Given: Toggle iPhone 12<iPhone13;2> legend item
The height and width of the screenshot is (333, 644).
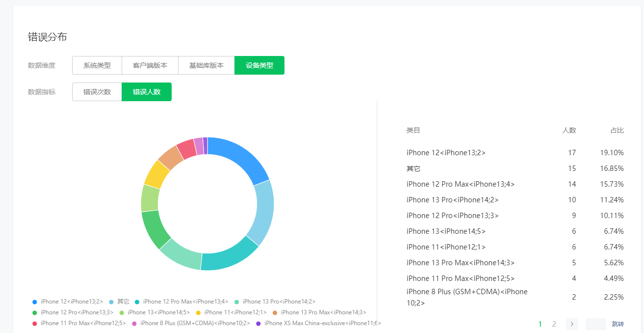Looking at the screenshot, I should (x=68, y=302).
